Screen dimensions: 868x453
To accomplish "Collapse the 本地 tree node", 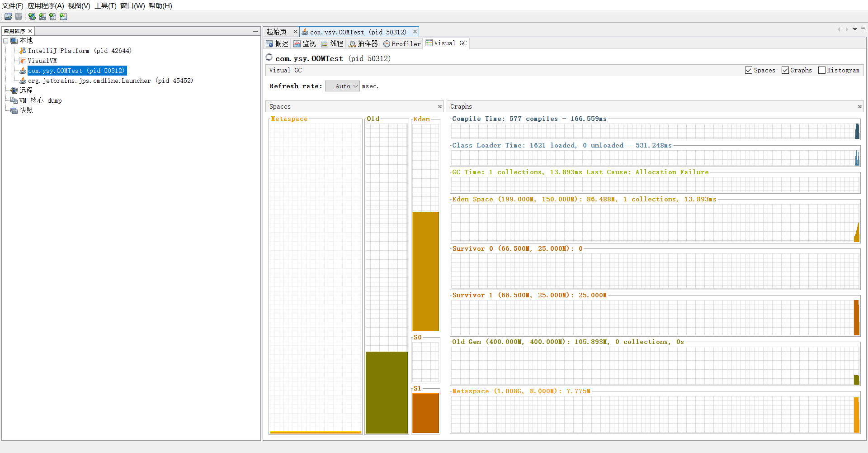I will click(6, 41).
